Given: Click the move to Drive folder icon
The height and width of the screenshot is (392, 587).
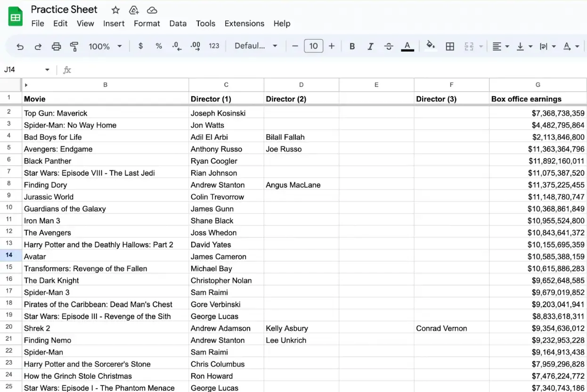Looking at the screenshot, I should tap(134, 10).
